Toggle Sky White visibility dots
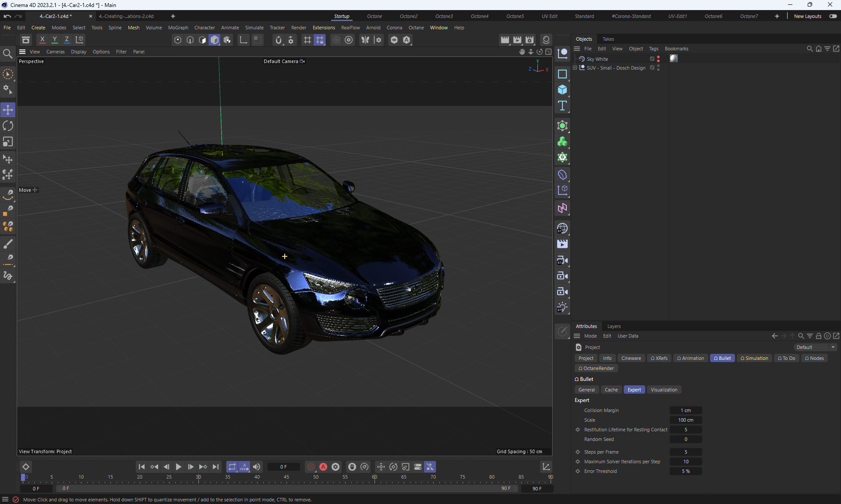The width and height of the screenshot is (841, 504). (658, 59)
